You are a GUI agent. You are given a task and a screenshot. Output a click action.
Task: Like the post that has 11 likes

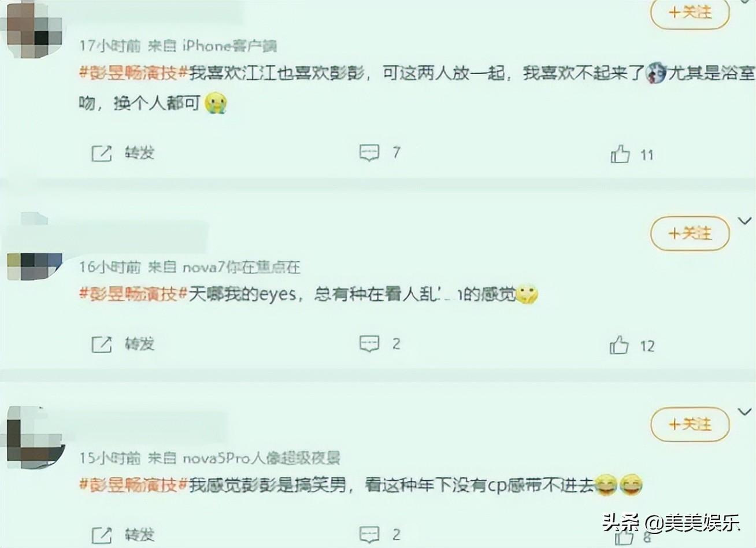point(620,154)
